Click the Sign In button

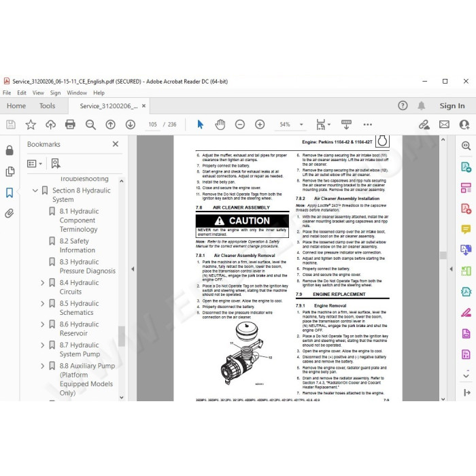452,105
